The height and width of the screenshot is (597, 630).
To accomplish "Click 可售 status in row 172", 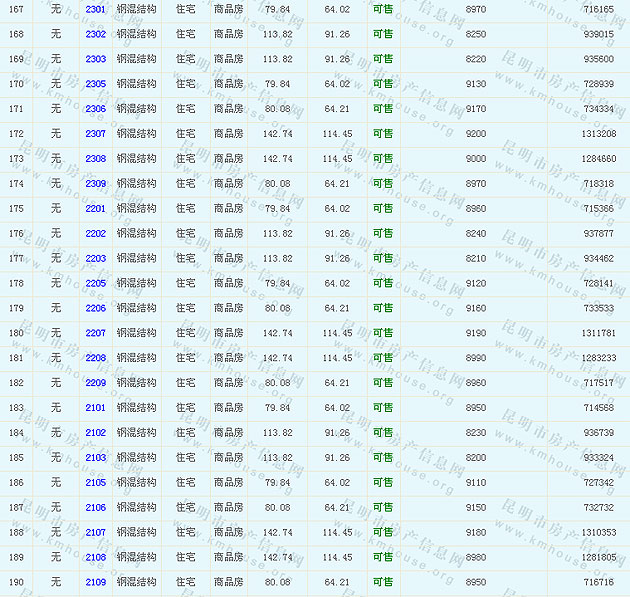I will coord(382,134).
